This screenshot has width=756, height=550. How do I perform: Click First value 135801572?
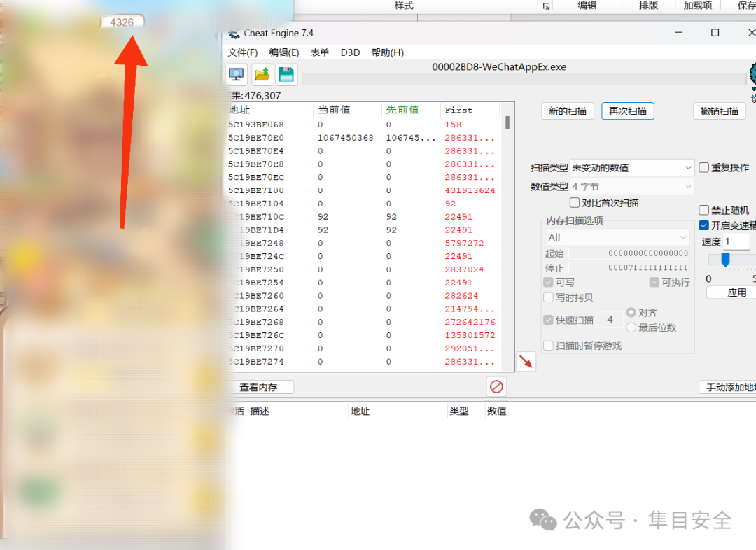pyautogui.click(x=470, y=335)
